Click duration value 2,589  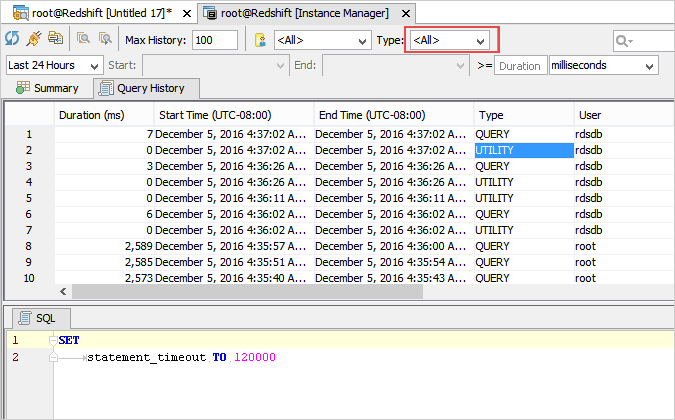[139, 246]
